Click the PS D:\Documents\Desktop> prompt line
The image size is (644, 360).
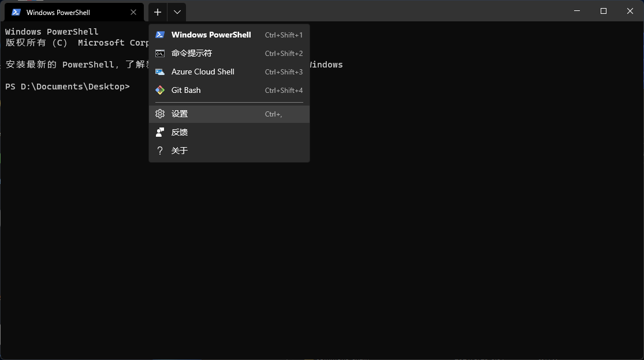click(x=68, y=87)
